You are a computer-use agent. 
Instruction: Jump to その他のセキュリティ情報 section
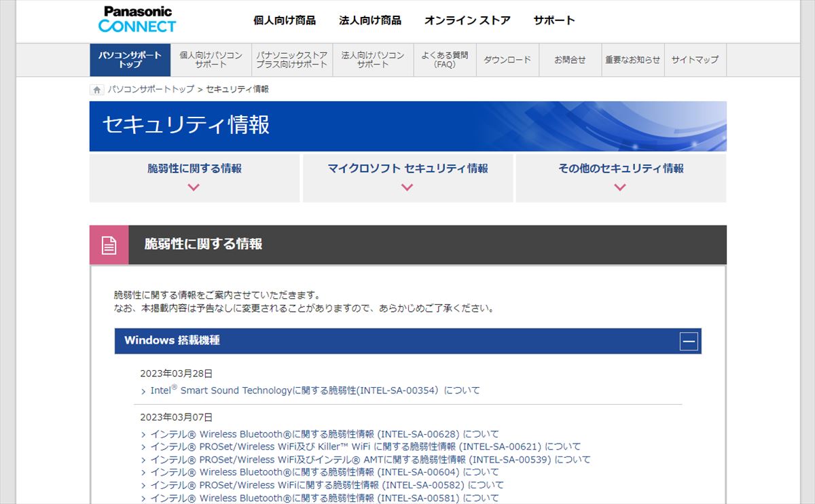621,178
